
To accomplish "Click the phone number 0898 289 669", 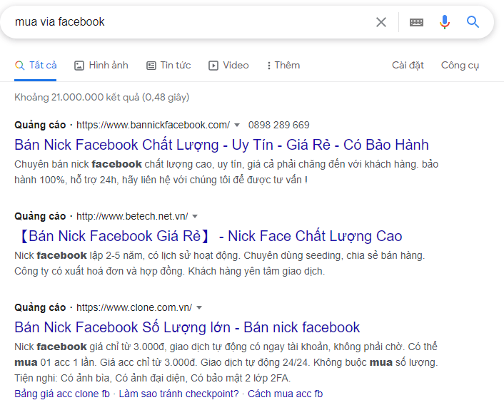I will coord(278,125).
